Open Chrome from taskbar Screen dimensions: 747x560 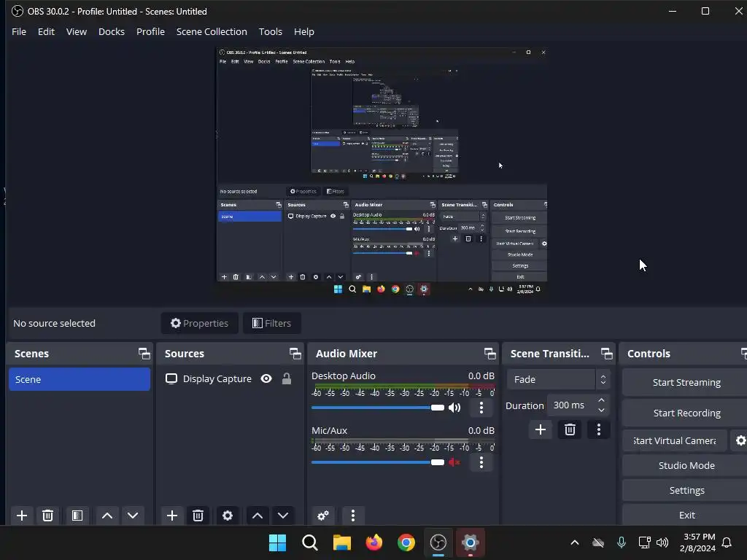pyautogui.click(x=406, y=542)
